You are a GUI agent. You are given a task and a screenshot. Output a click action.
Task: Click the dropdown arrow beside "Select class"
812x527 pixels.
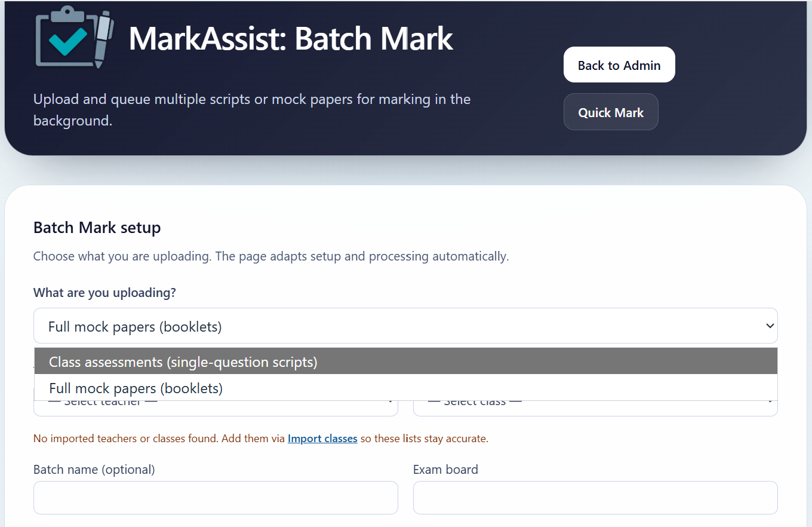[770, 402]
